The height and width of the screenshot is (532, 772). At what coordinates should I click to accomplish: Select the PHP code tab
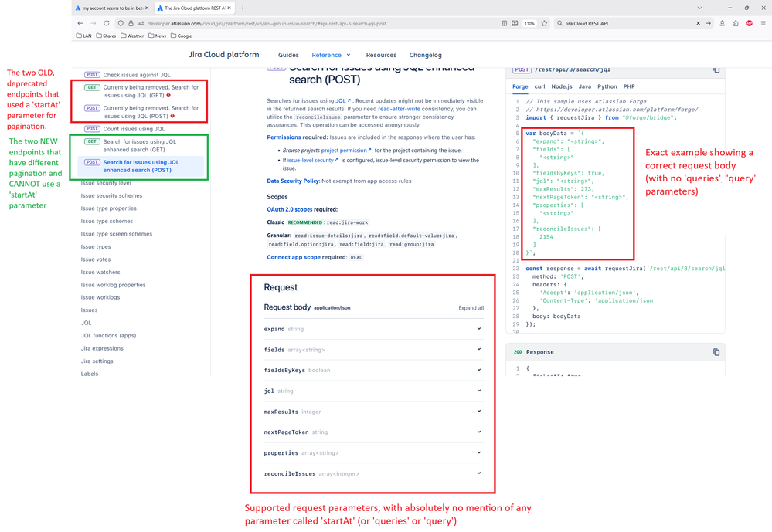tap(629, 86)
